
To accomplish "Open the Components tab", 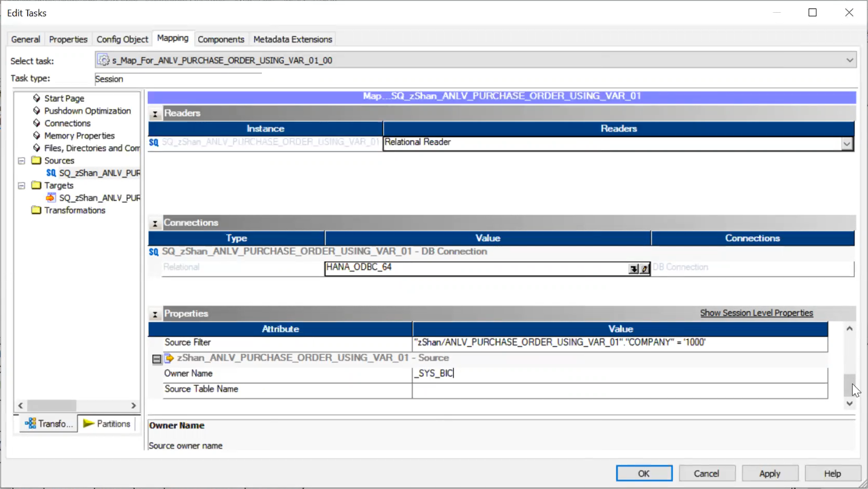I will click(221, 39).
